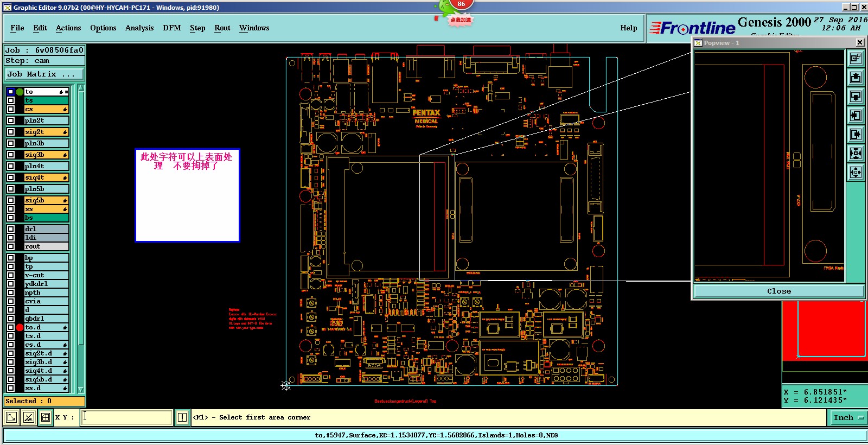Close the Popview using Close button
Image resolution: width=868 pixels, height=445 pixels.
click(779, 291)
